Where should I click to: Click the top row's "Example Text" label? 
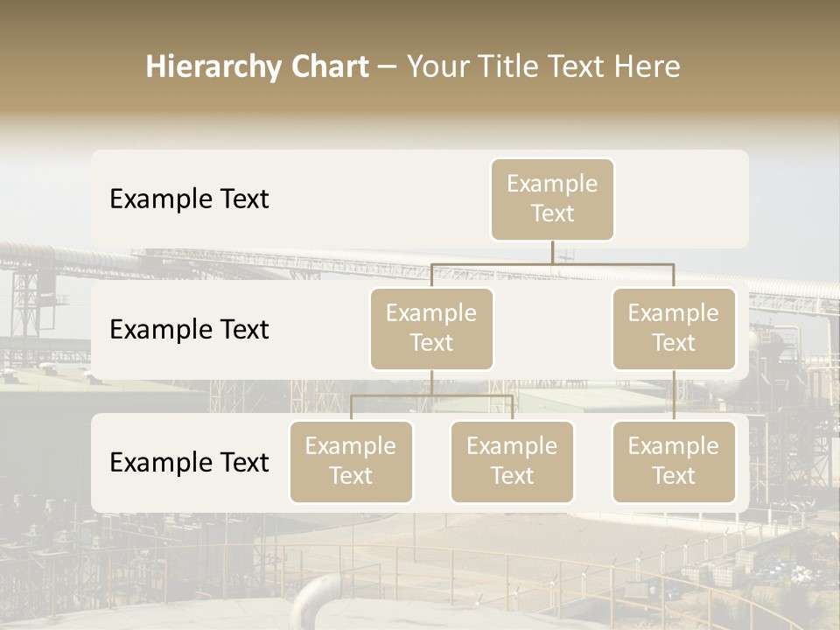tap(189, 199)
